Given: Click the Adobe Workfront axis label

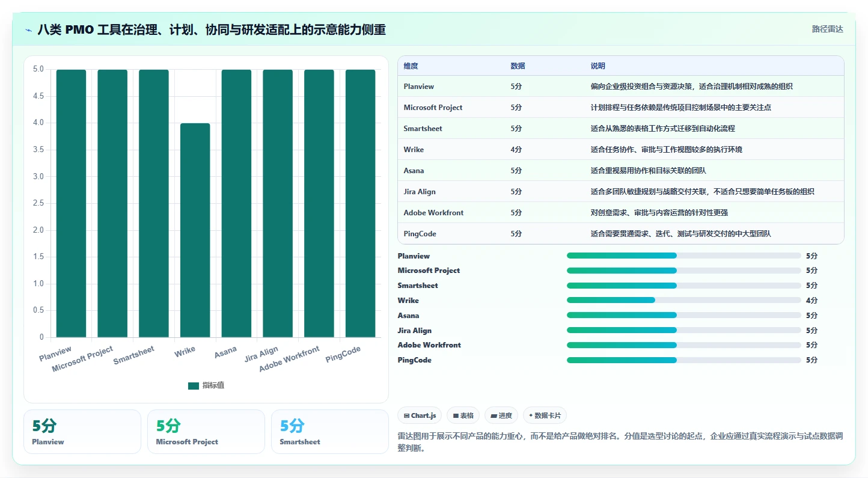Looking at the screenshot, I should click(290, 360).
